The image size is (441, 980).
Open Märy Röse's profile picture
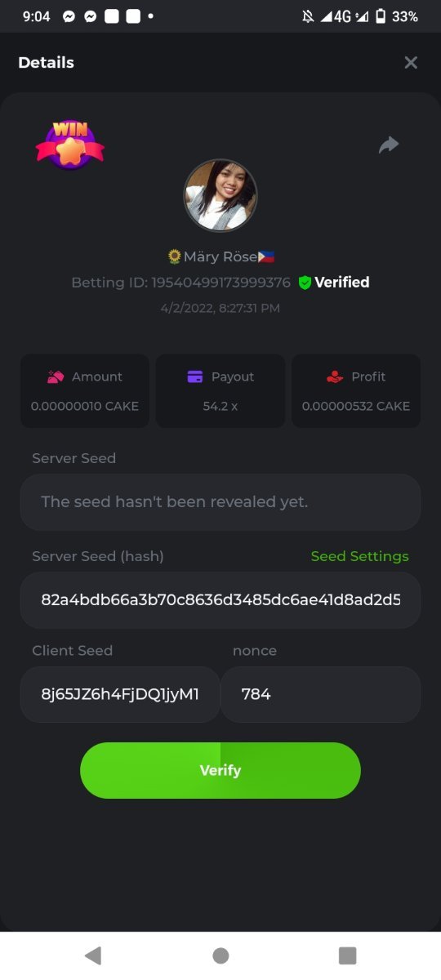point(220,196)
